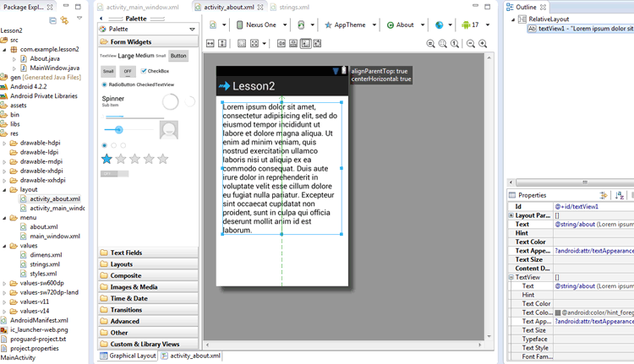Click sort alphabetically icon in Properties panel

coord(620,195)
